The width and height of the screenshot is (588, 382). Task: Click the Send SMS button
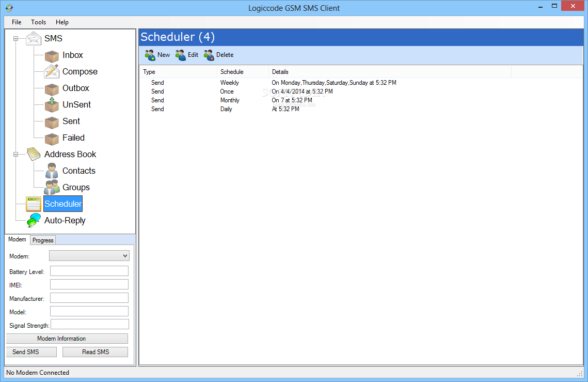(x=31, y=352)
